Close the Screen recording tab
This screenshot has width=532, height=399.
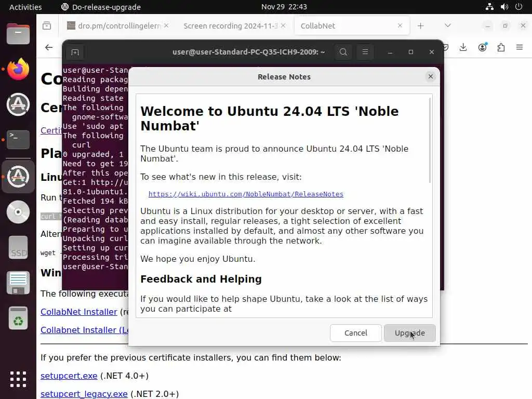283,25
